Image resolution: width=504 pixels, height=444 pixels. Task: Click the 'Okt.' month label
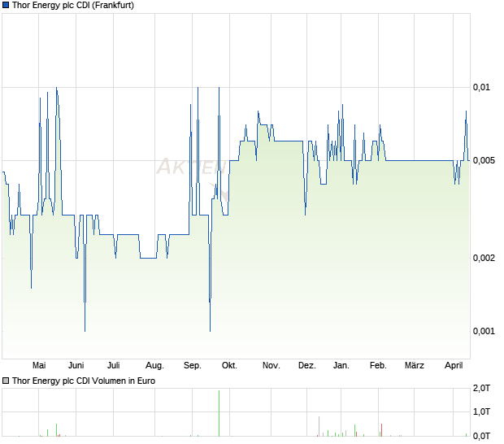click(229, 365)
